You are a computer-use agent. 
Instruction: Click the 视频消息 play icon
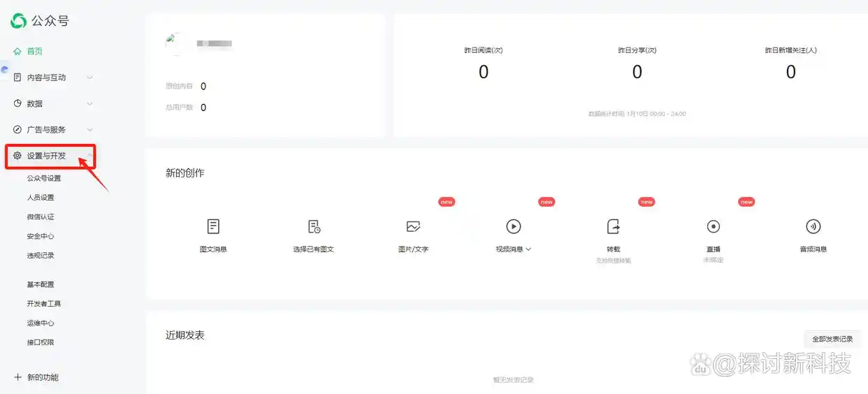514,226
